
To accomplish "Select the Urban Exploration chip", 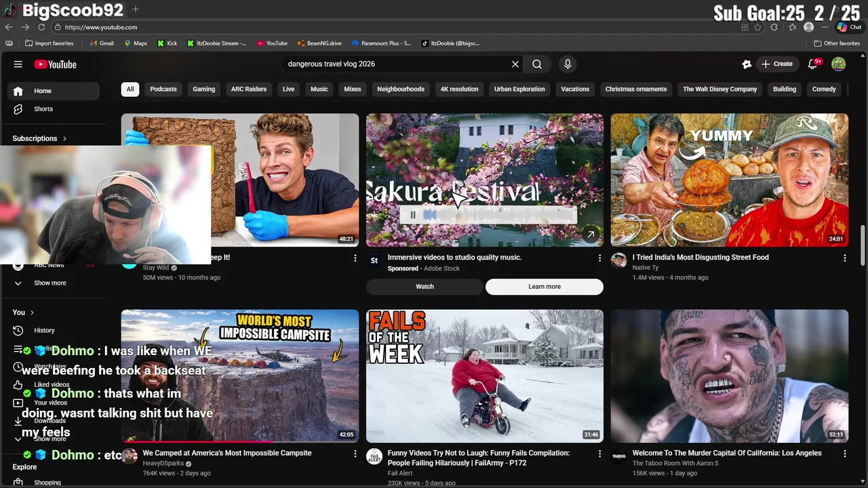I will click(x=519, y=89).
